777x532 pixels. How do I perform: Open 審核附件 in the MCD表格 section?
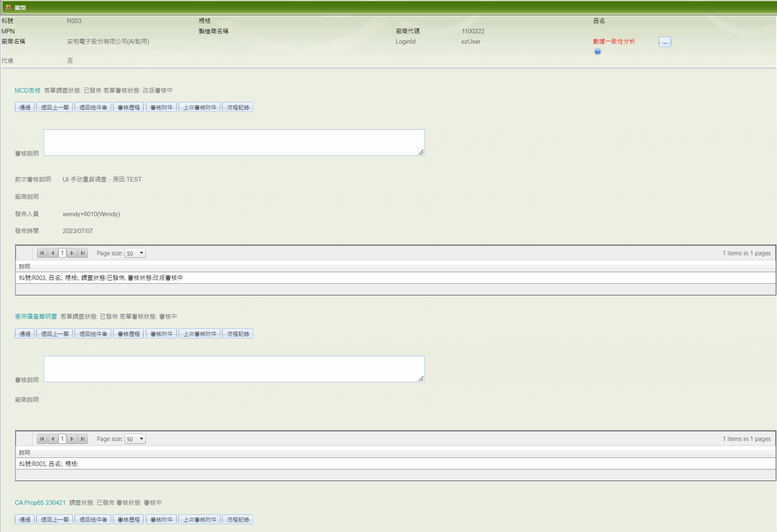pyautogui.click(x=161, y=107)
